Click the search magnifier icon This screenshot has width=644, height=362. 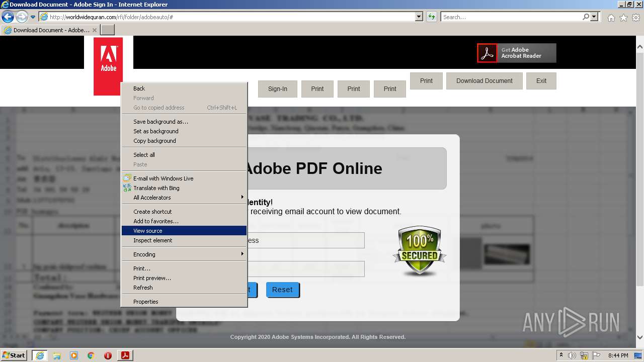[x=586, y=17]
